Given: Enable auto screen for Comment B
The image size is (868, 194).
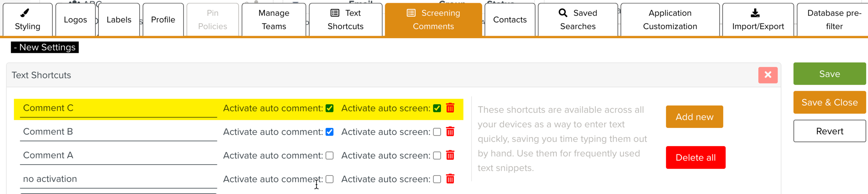Looking at the screenshot, I should (x=437, y=132).
